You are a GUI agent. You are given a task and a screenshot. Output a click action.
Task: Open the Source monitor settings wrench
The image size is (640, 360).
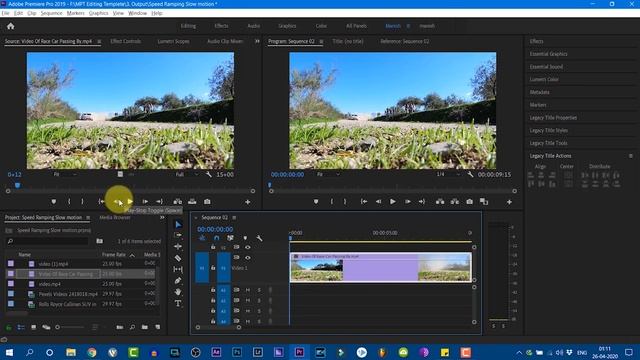pos(209,174)
